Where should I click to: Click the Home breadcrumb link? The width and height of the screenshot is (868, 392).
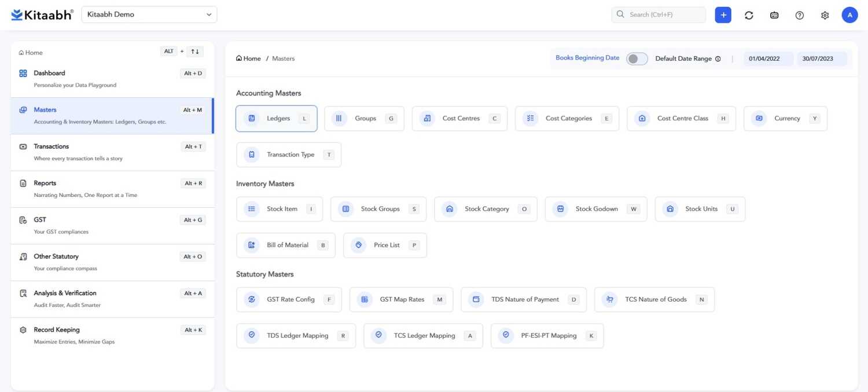249,58
